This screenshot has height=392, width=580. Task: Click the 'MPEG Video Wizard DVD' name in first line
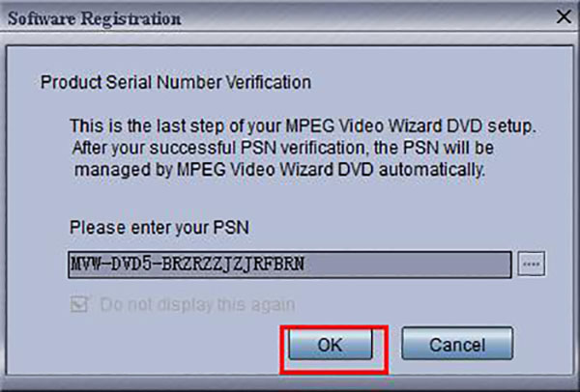(384, 126)
